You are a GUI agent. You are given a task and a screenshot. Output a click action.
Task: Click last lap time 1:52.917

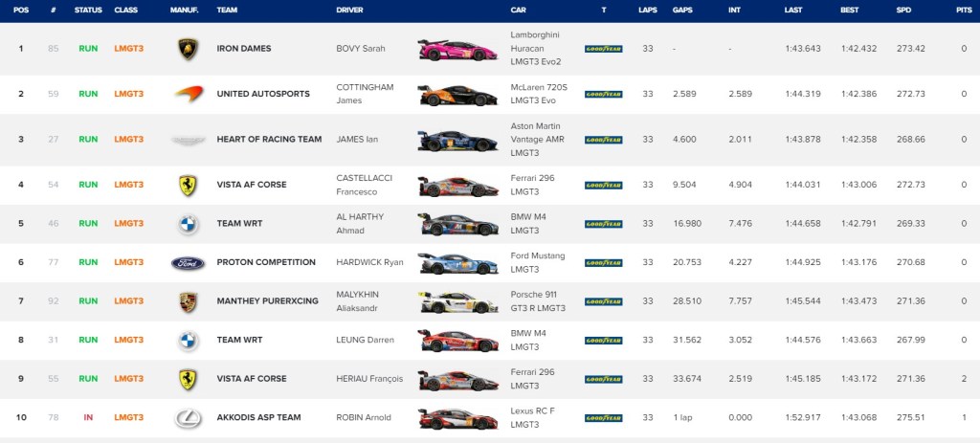click(x=803, y=417)
